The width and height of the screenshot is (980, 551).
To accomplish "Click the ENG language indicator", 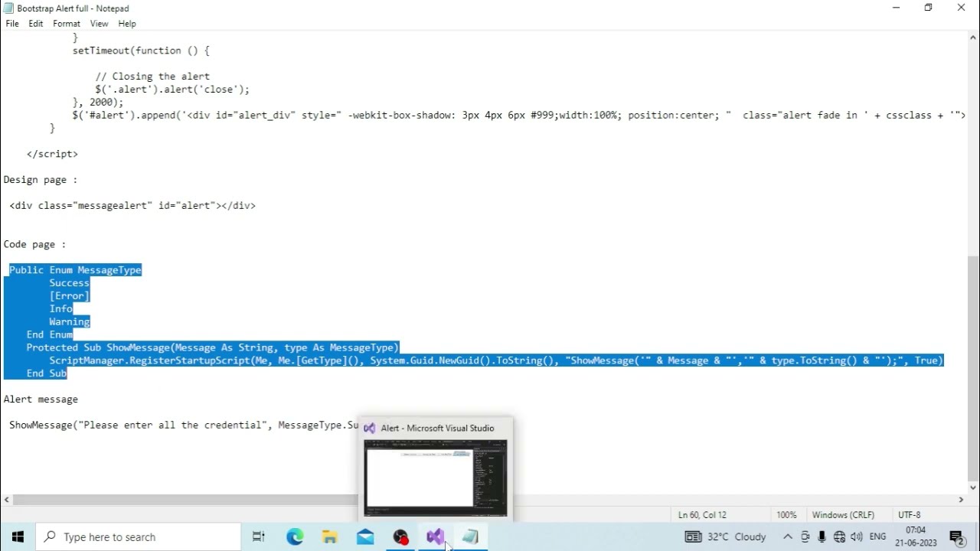I will (x=877, y=536).
